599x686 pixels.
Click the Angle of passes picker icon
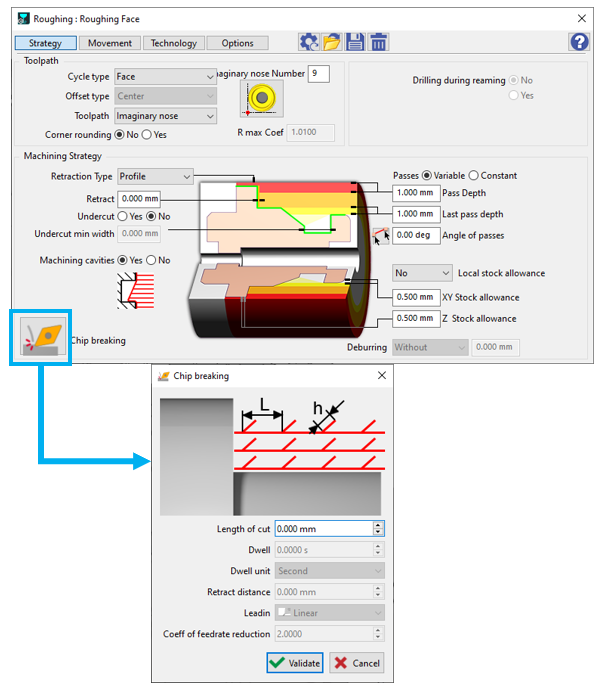coord(381,236)
